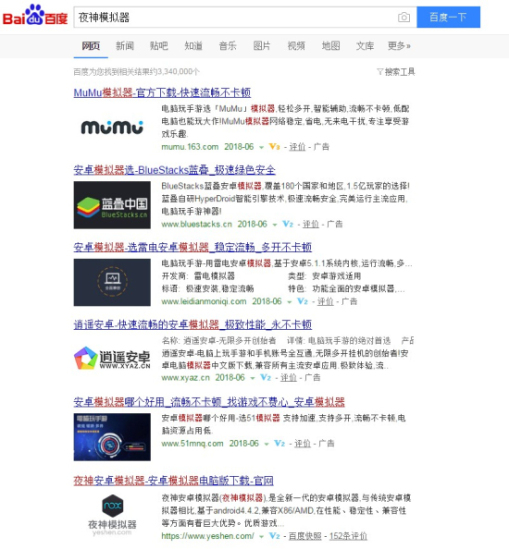Open 搜索工具 filter
509x549 pixels.
(x=396, y=72)
